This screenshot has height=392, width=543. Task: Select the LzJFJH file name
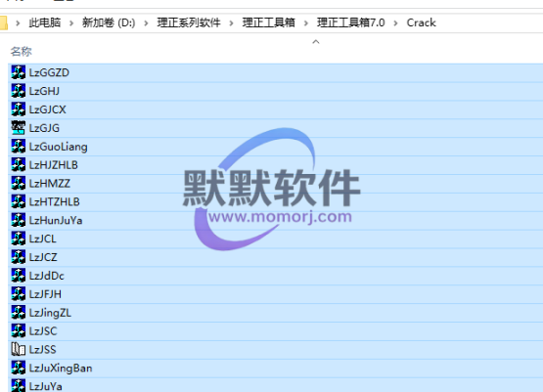(45, 294)
